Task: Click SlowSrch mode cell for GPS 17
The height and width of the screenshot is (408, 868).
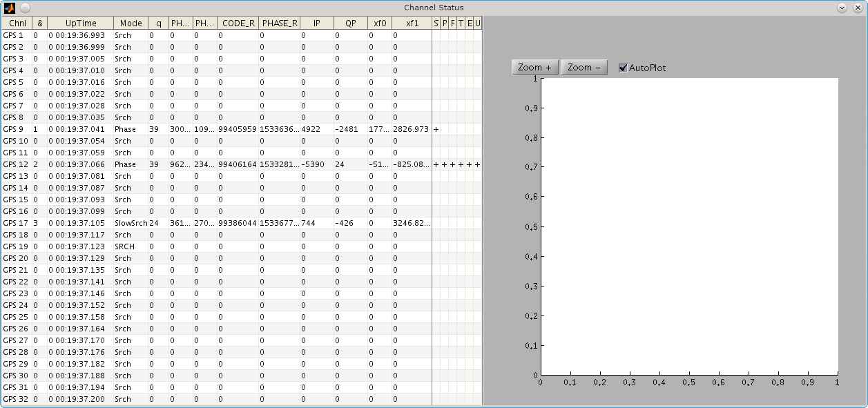Action: 131,223
